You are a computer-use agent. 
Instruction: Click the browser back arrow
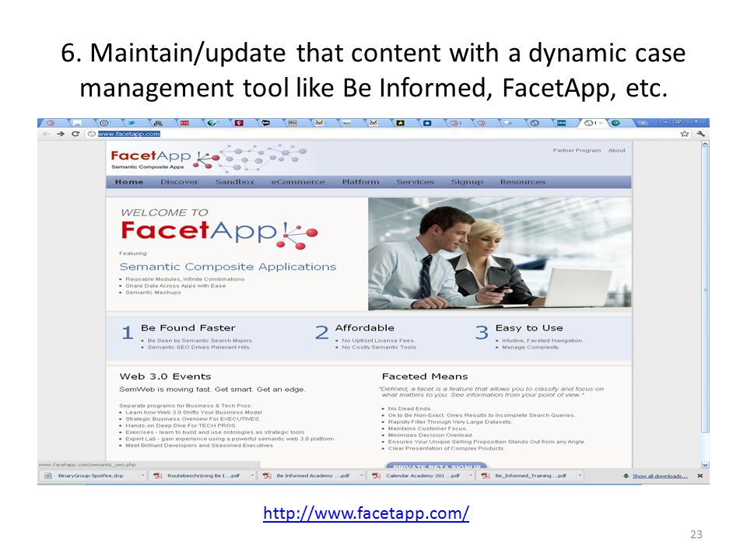46,134
